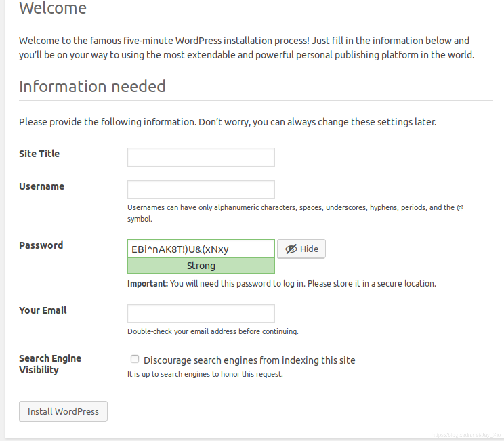Click the Search Engine Visibility label

click(x=50, y=364)
